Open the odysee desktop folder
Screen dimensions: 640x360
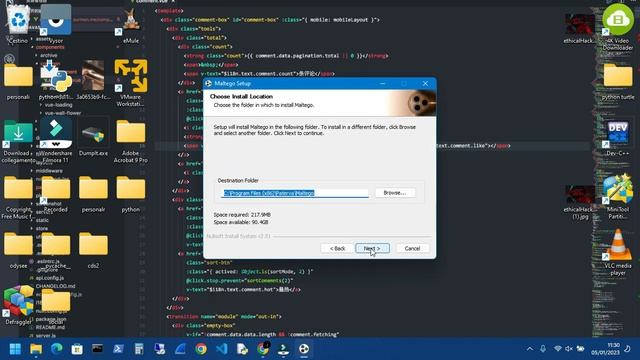18,250
